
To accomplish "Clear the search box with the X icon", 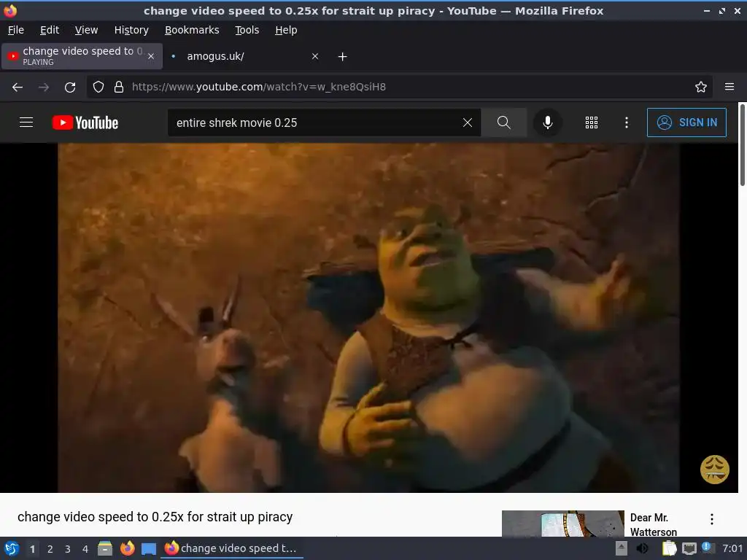I will [x=468, y=122].
